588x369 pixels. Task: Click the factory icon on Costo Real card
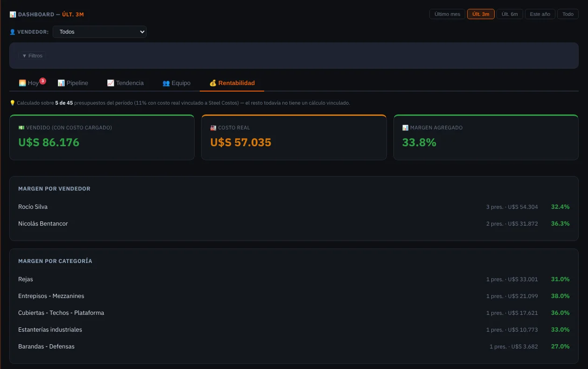(213, 128)
